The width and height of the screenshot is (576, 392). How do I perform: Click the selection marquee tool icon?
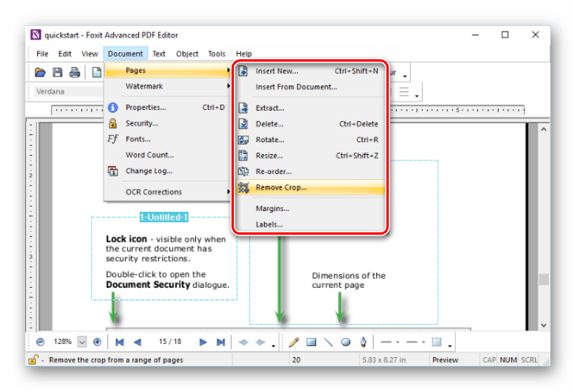[x=437, y=342]
